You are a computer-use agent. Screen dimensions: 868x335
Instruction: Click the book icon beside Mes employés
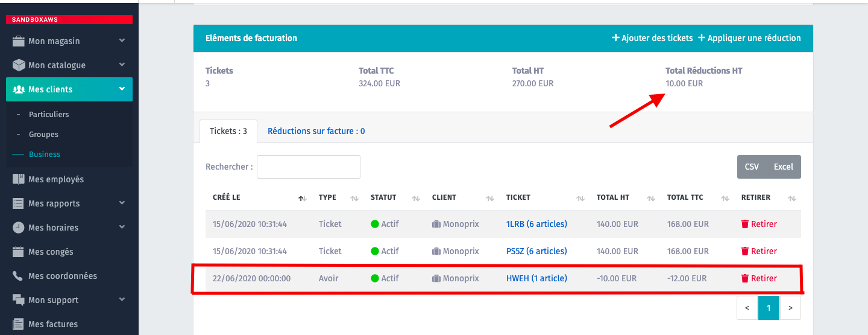coord(18,179)
